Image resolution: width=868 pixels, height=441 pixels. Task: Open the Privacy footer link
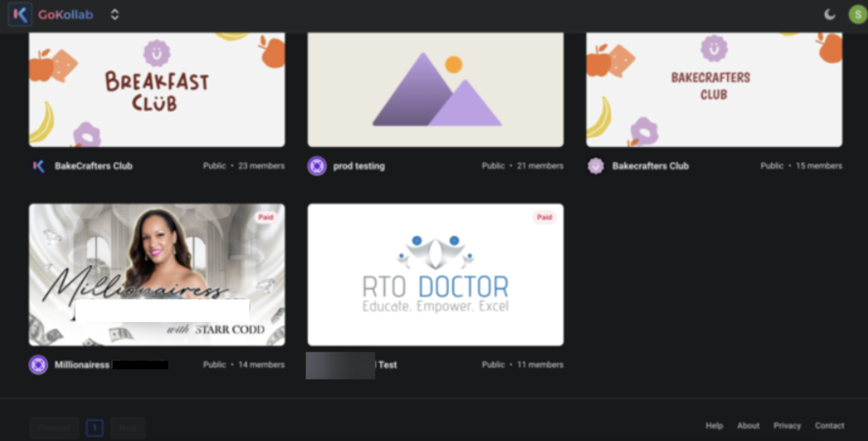pyautogui.click(x=787, y=425)
